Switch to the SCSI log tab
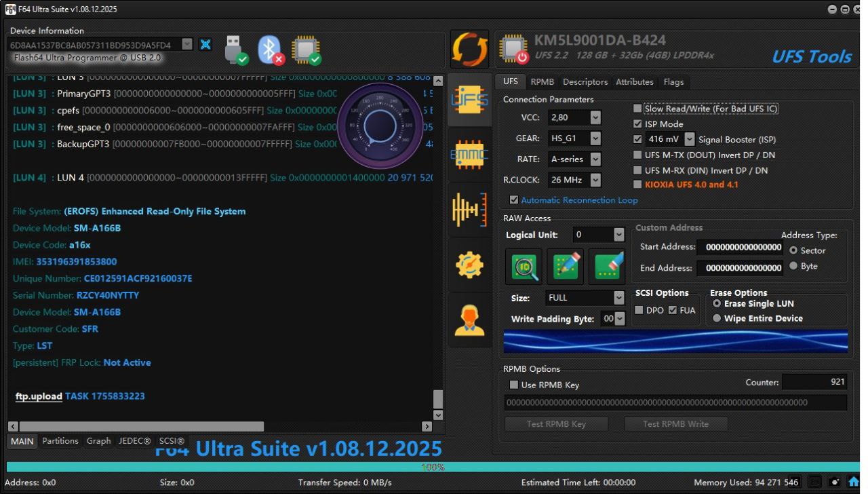868x494 pixels. (172, 441)
